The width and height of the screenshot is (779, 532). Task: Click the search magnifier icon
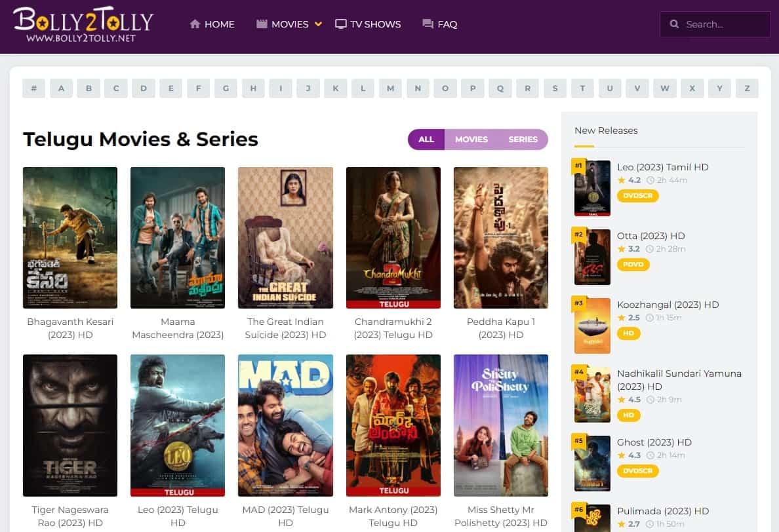coord(674,24)
